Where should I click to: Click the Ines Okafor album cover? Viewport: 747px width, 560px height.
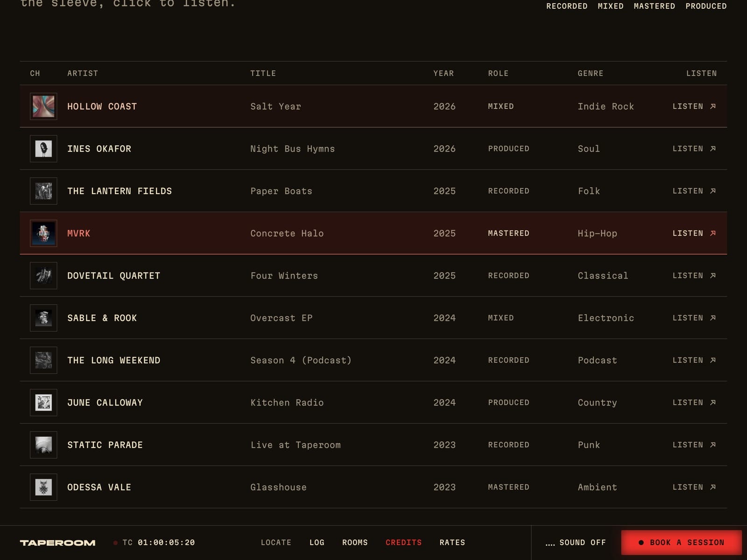coord(43,149)
